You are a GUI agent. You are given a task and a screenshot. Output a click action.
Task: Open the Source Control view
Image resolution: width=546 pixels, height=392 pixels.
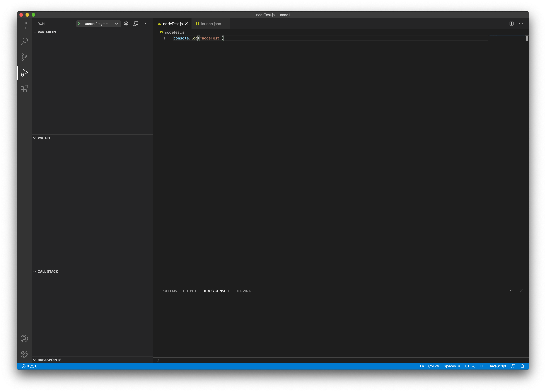click(x=24, y=57)
